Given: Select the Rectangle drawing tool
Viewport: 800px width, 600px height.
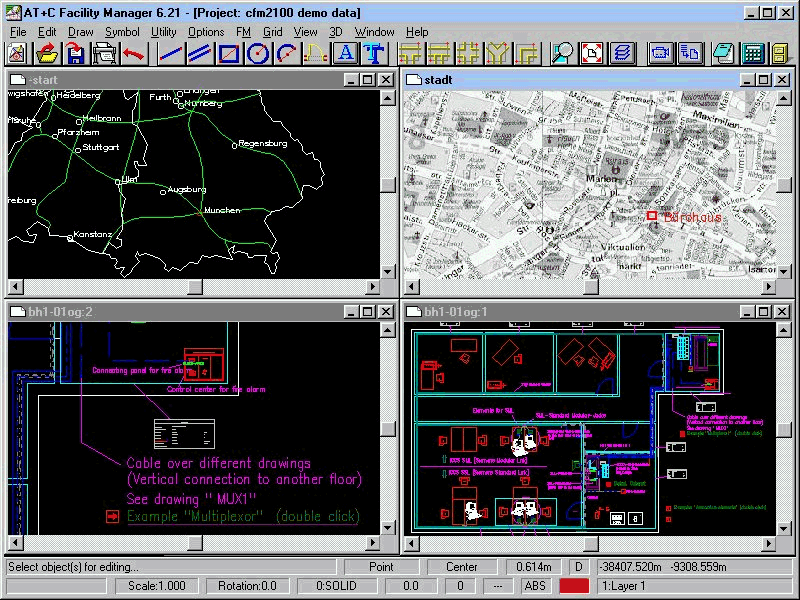Looking at the screenshot, I should (229, 53).
